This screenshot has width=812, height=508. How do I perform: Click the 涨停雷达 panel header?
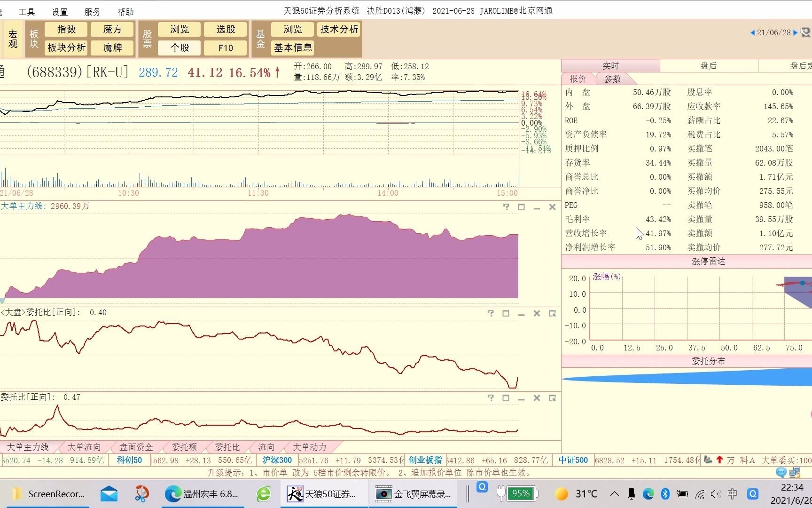coord(709,262)
